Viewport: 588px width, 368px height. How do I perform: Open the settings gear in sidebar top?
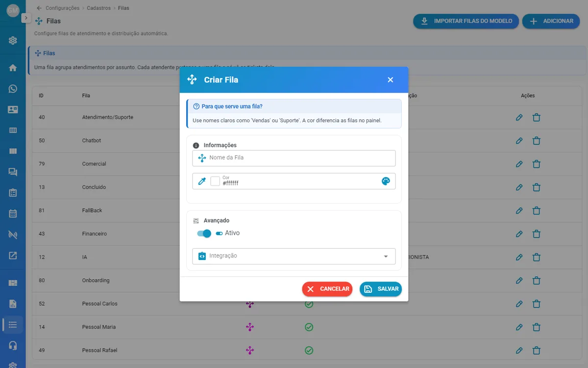(x=13, y=41)
